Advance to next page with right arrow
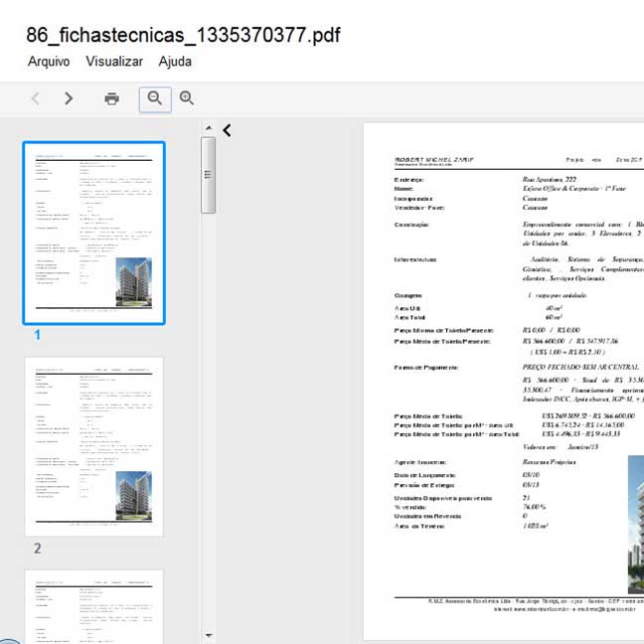The height and width of the screenshot is (644, 644). [x=69, y=98]
